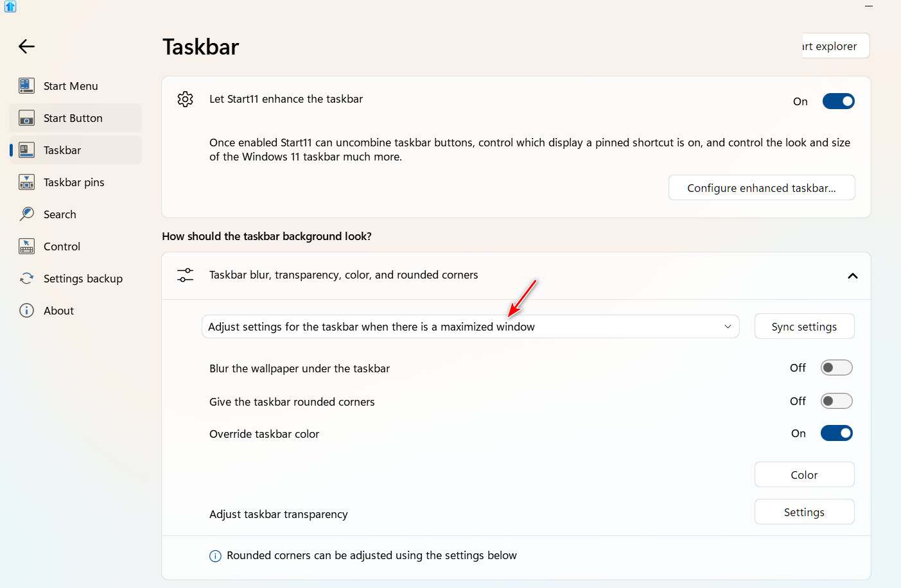
Task: Click the Taskbar pins icon
Action: [26, 182]
